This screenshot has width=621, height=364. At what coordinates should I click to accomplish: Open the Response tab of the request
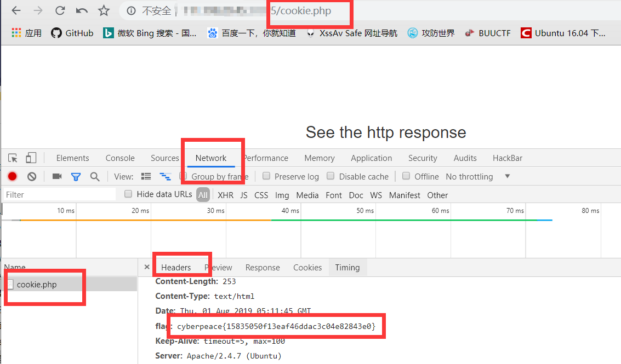click(263, 268)
